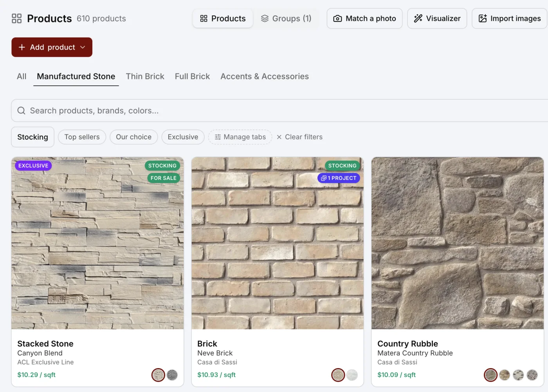Click the Import images button
Viewport: 548px width, 392px height.
pyautogui.click(x=510, y=18)
